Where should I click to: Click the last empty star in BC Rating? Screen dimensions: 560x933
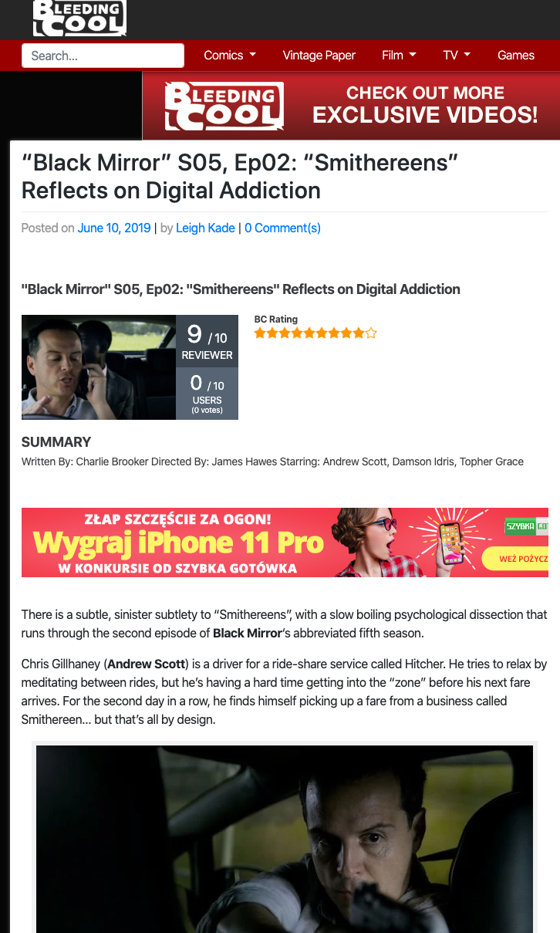coord(371,333)
